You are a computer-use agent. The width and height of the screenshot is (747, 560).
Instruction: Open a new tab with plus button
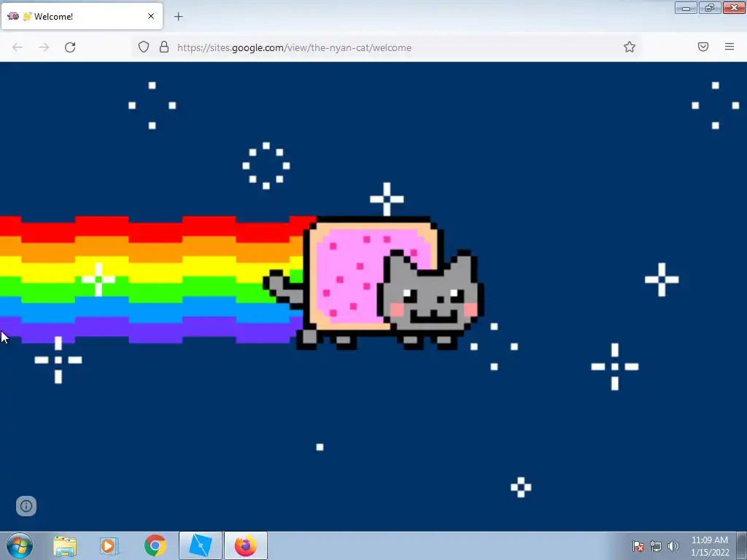(x=178, y=17)
